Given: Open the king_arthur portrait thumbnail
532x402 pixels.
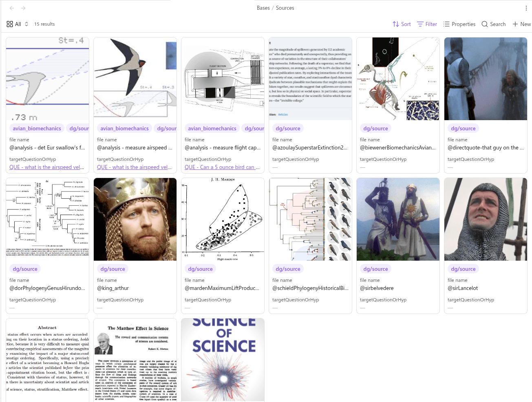Looking at the screenshot, I should 135,220.
